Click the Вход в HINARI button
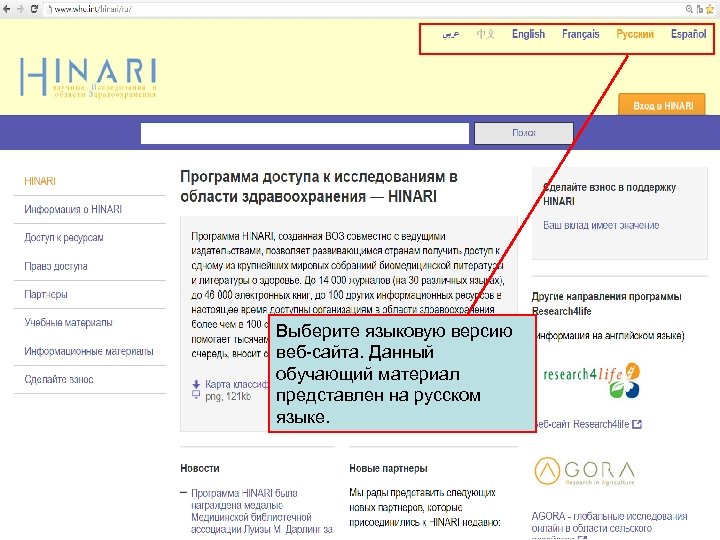The width and height of the screenshot is (720, 540). click(662, 105)
